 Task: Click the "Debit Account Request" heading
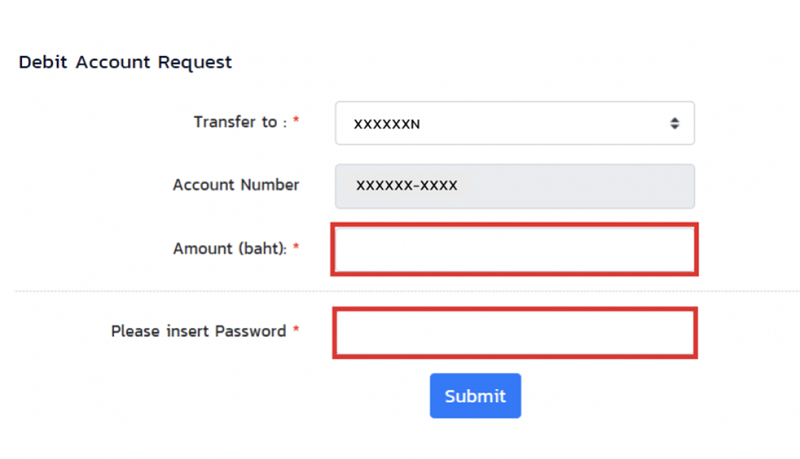pos(125,62)
